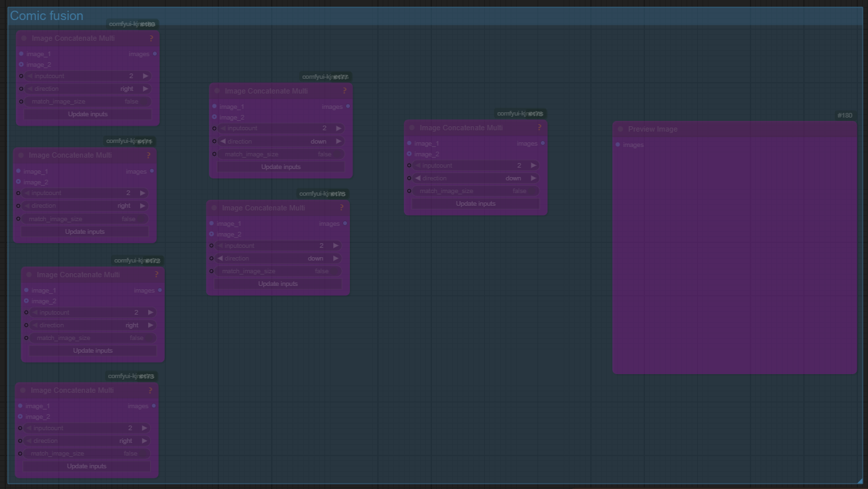Viewport: 868px width, 489px height.
Task: Click the previous arrow of direction on node #177
Action: (x=223, y=142)
